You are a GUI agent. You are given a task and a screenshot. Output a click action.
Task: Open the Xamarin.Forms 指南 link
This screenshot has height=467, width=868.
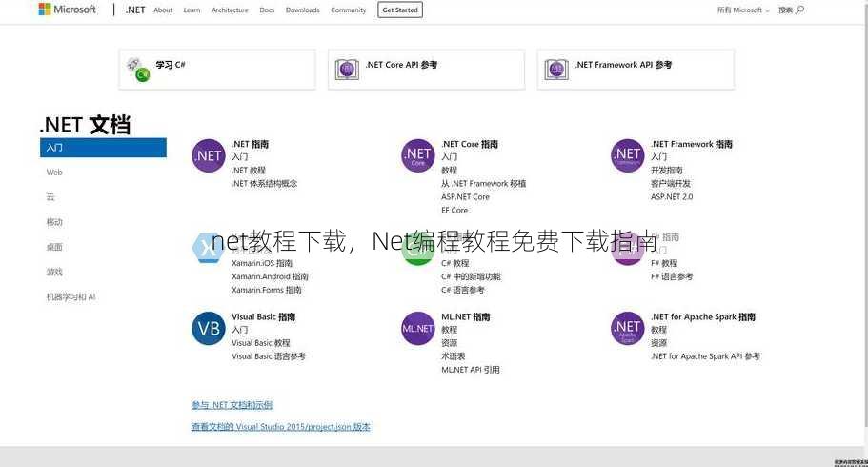click(266, 290)
